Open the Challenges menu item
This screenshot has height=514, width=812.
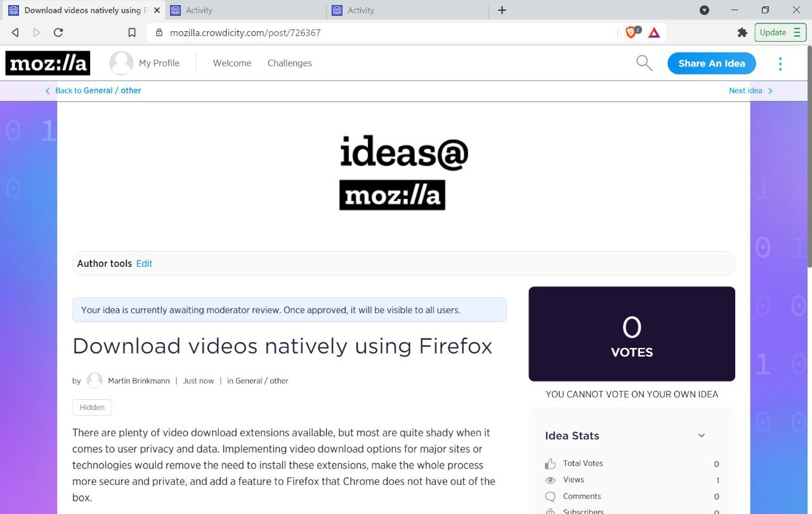289,63
